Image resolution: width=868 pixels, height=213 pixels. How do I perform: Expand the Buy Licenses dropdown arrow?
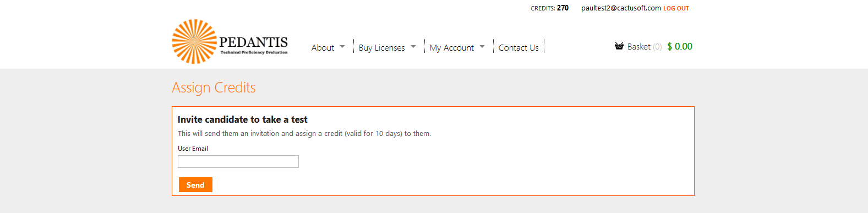click(413, 47)
